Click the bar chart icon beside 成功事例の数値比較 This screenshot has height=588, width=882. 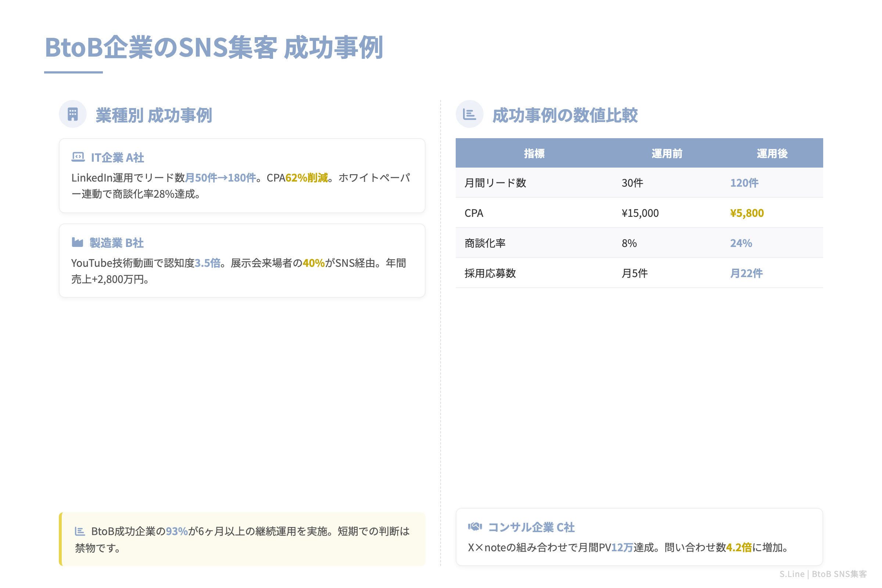pyautogui.click(x=470, y=113)
